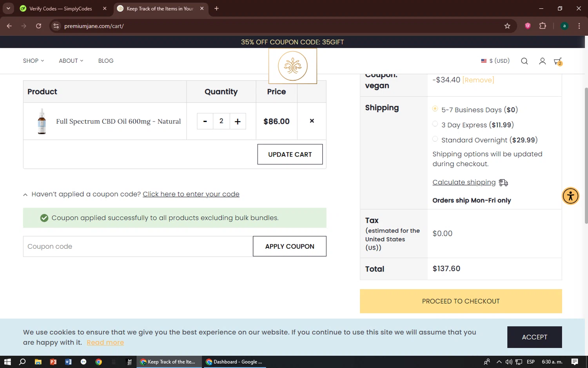Open the browser extensions puzzle icon
588x368 pixels.
coord(543,26)
